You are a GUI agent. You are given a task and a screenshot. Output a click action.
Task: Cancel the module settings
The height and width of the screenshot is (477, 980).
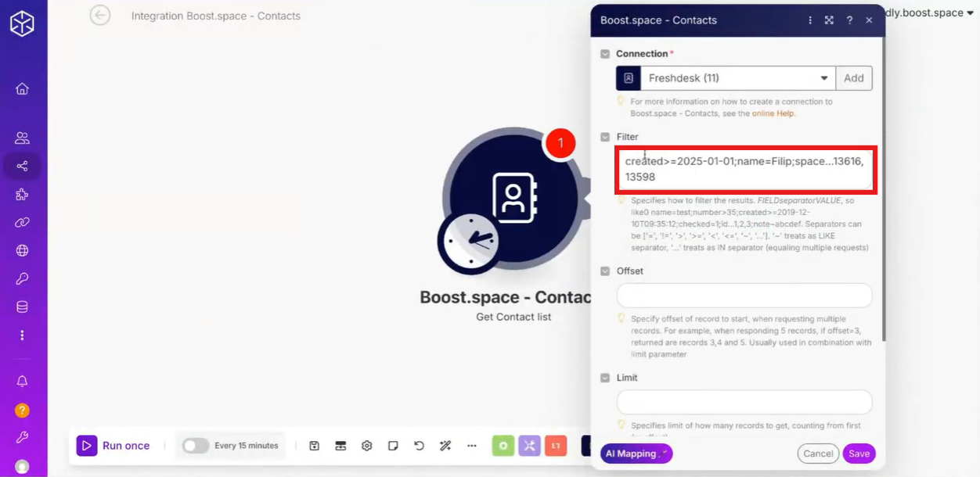coord(818,454)
